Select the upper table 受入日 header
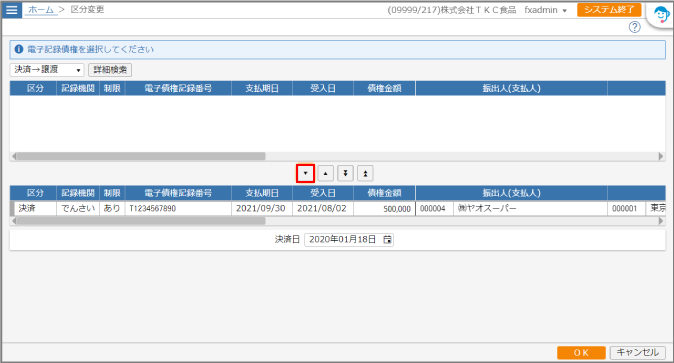674x363 pixels. 323,88
